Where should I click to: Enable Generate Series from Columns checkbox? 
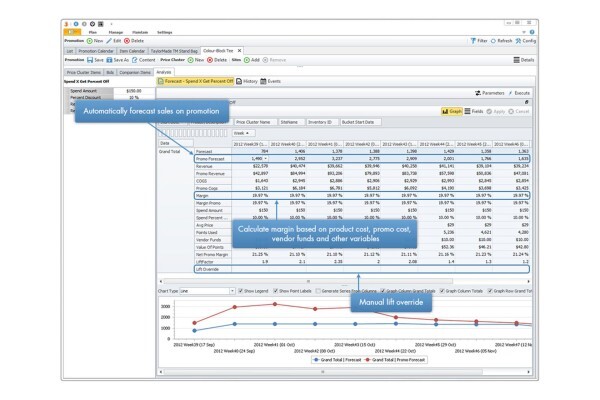click(x=318, y=291)
